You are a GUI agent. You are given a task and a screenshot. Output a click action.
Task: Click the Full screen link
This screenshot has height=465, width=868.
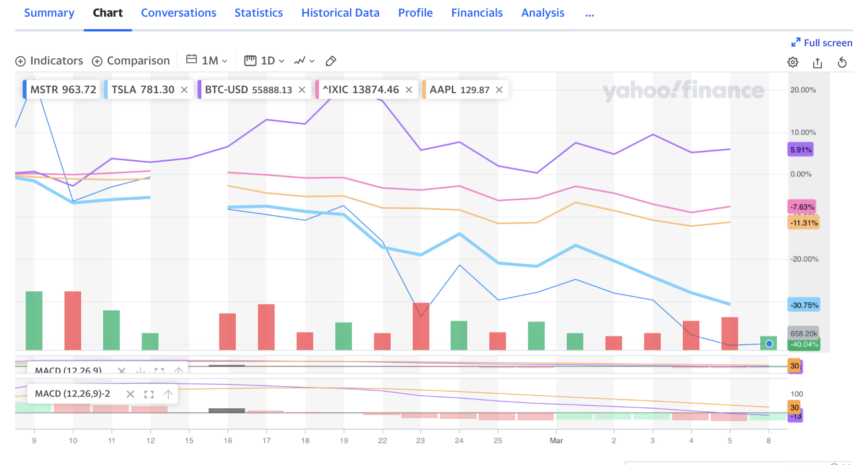click(x=822, y=43)
